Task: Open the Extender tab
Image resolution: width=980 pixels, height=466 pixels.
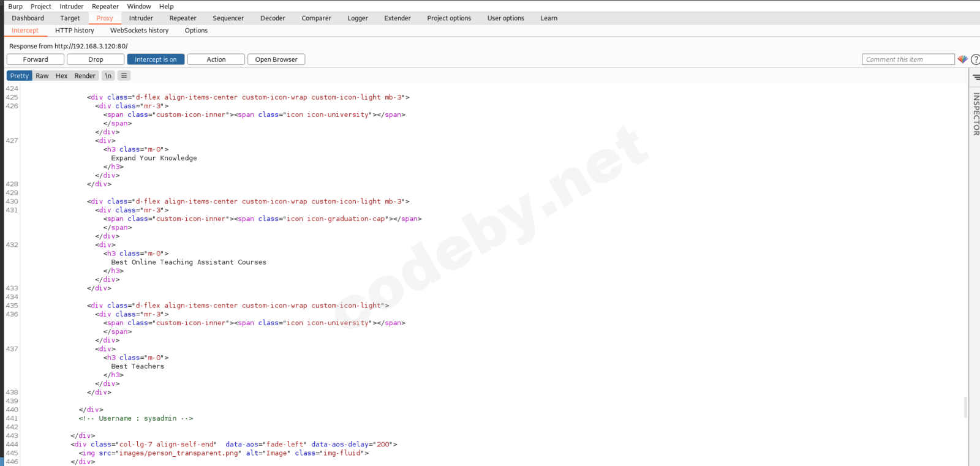Action: (398, 18)
